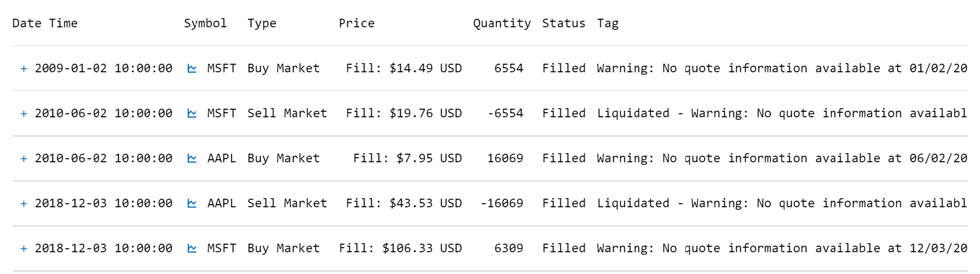Open chart icon for MSFT sell order
Viewport: 980px width, 274px height.
(x=192, y=113)
